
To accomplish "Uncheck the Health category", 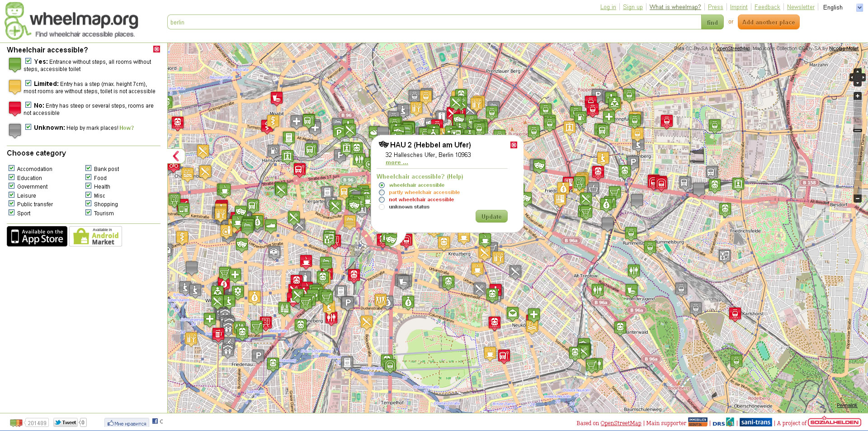I will pyautogui.click(x=89, y=185).
